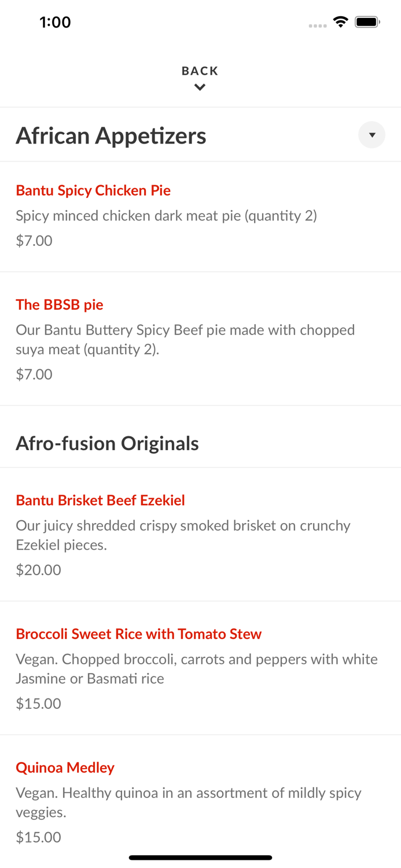Tap the Broccoli Sweet Rice $15.00 price
The width and height of the screenshot is (401, 868).
tap(38, 704)
